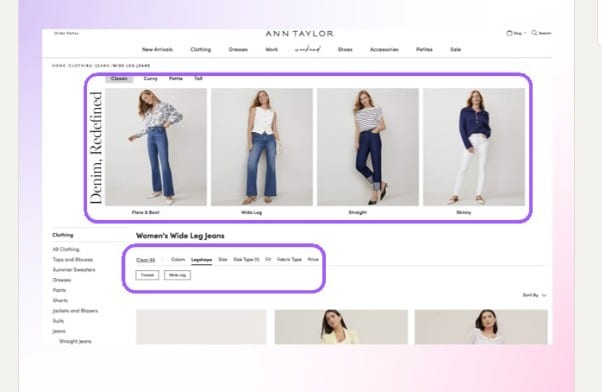Open the blank first product card

[x=201, y=327]
